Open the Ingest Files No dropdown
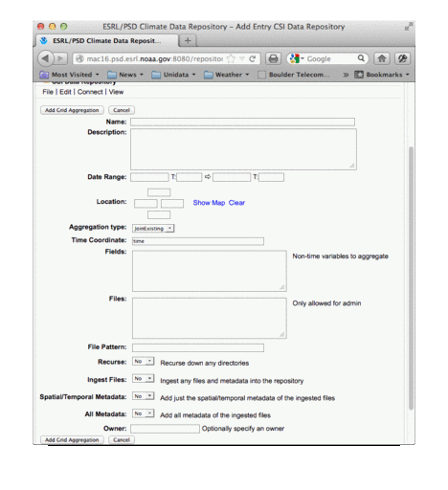Image resolution: width=448 pixels, height=490 pixels. pyautogui.click(x=144, y=379)
